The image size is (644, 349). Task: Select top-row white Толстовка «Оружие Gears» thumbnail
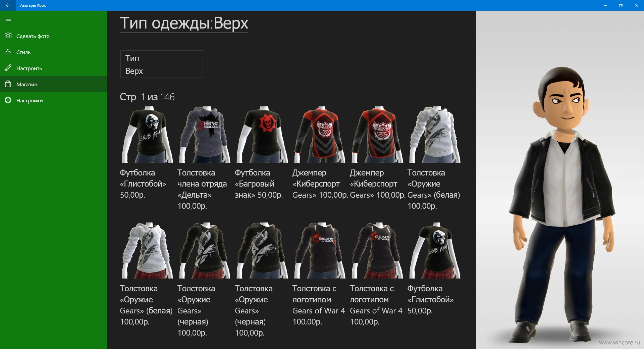[434, 135]
